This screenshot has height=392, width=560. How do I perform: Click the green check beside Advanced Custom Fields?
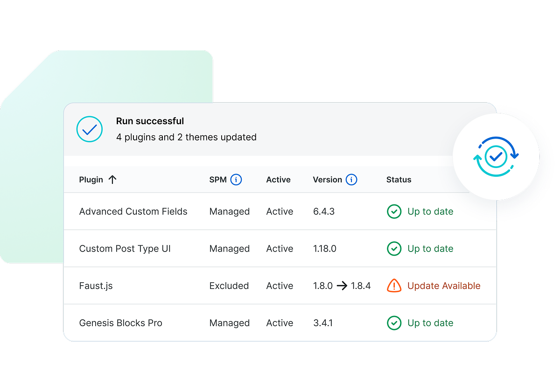pos(394,211)
